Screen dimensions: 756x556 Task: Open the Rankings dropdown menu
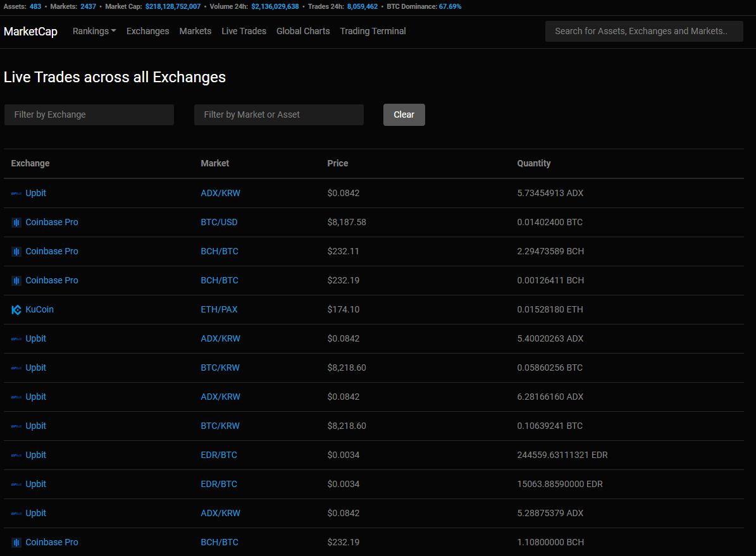[x=94, y=31]
